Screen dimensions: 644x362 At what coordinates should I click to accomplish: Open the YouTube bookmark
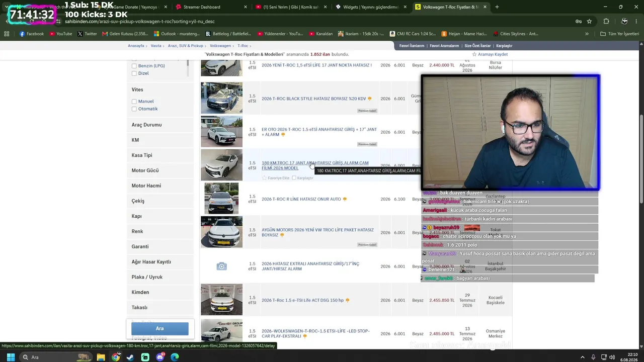[x=60, y=34]
